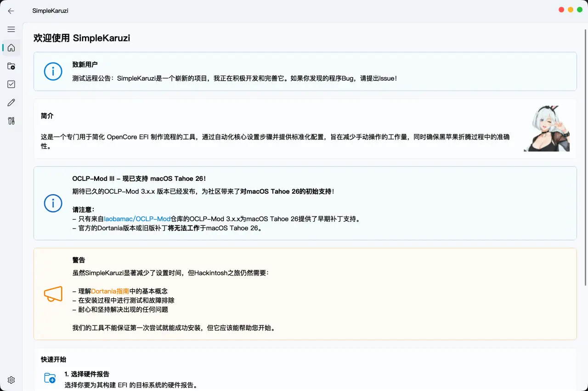
Task: Click the megaphone icon in the 警告 card
Action: coord(53,294)
